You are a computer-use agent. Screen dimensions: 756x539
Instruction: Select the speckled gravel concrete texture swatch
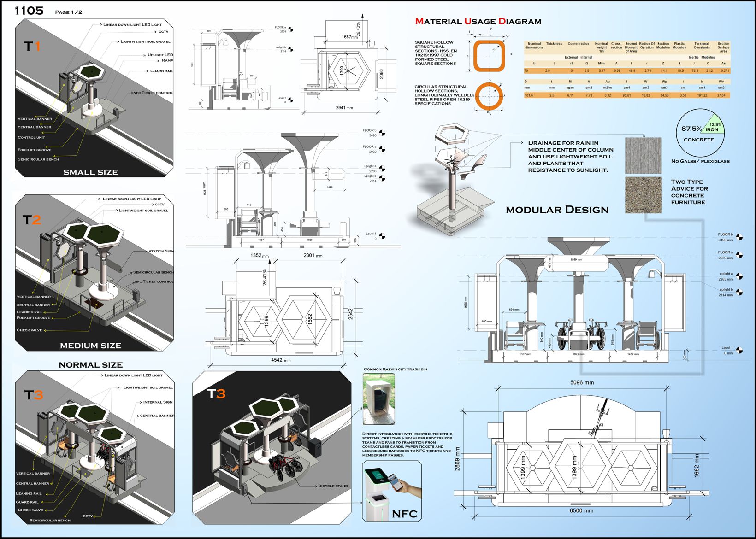click(x=643, y=195)
